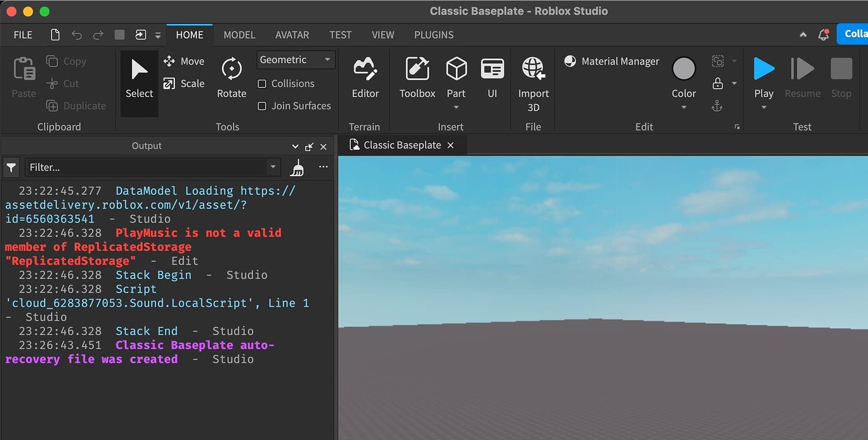Screen dimensions: 868x440
Task: Open the PLUGINS ribbon tab
Action: pos(434,35)
